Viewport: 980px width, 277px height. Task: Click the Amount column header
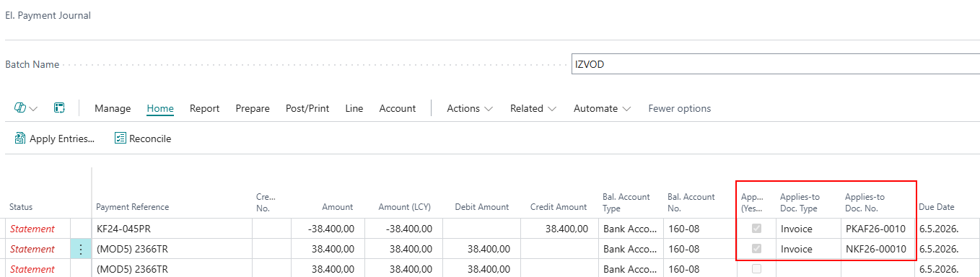pyautogui.click(x=338, y=207)
